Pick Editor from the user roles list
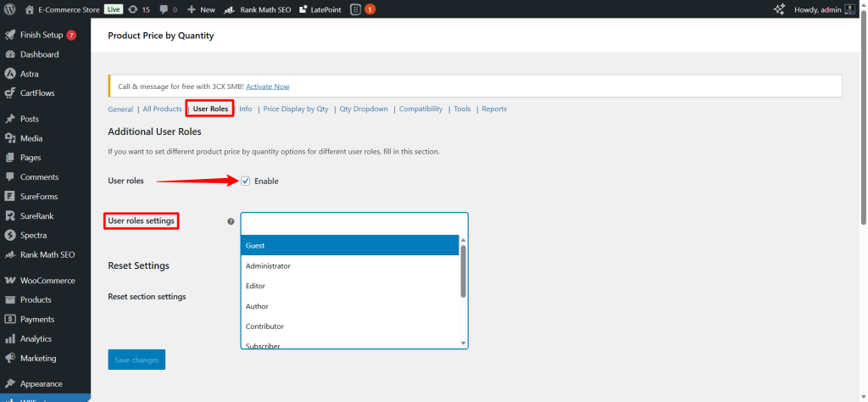This screenshot has width=868, height=402. 349,286
